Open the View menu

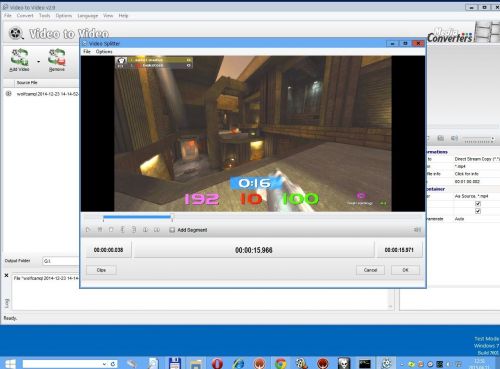pos(108,16)
